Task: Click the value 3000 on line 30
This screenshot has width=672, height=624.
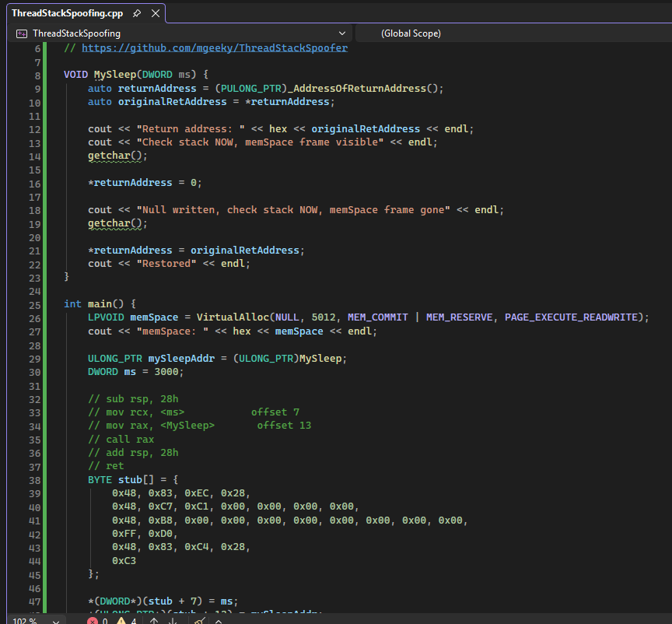Action: tap(166, 372)
